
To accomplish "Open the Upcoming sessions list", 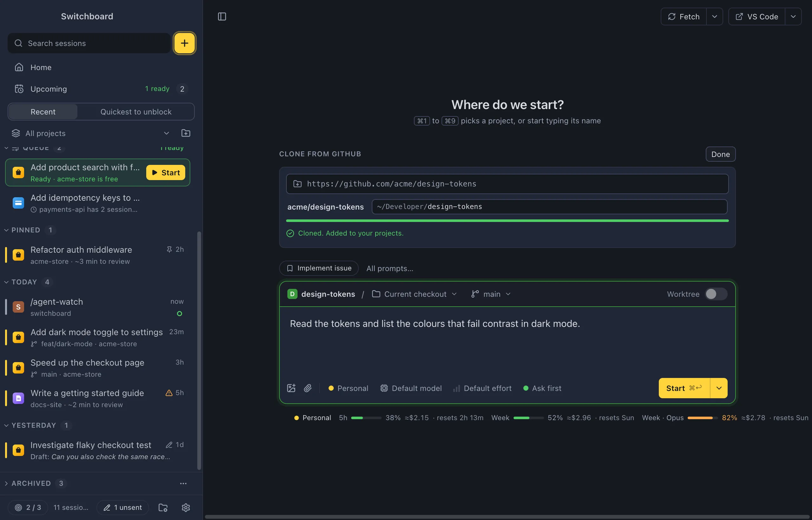I will tap(101, 89).
